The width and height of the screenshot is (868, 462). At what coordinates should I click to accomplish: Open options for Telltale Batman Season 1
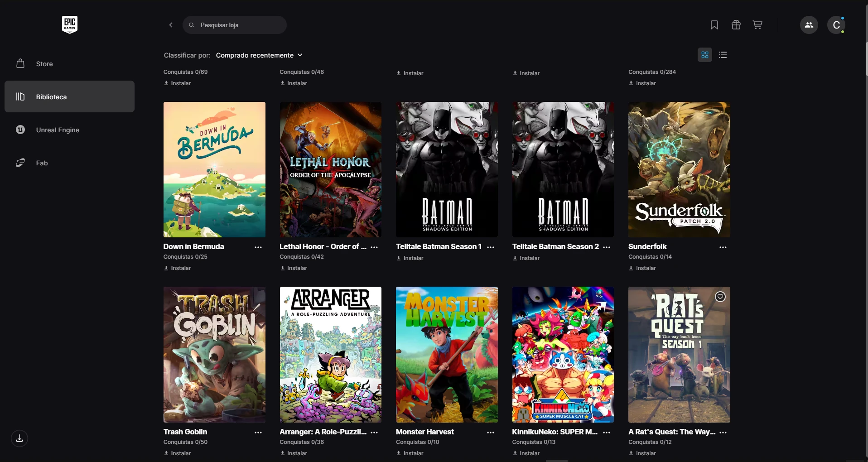491,247
